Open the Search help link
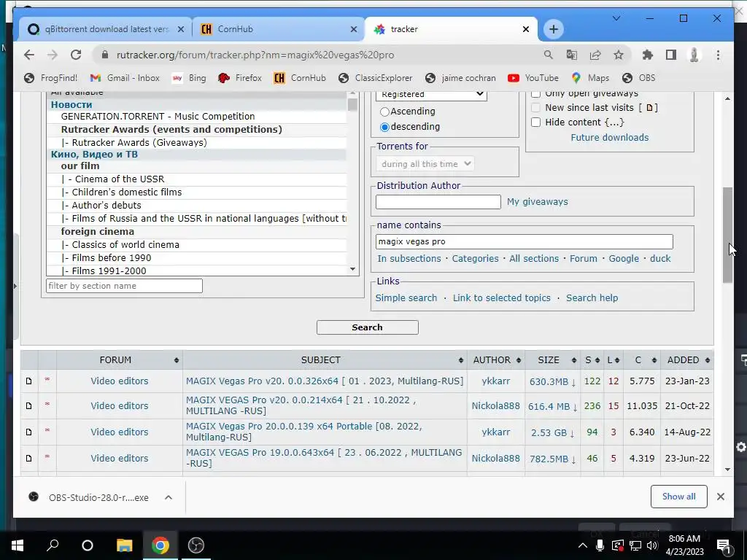747x560 pixels. 592,297
